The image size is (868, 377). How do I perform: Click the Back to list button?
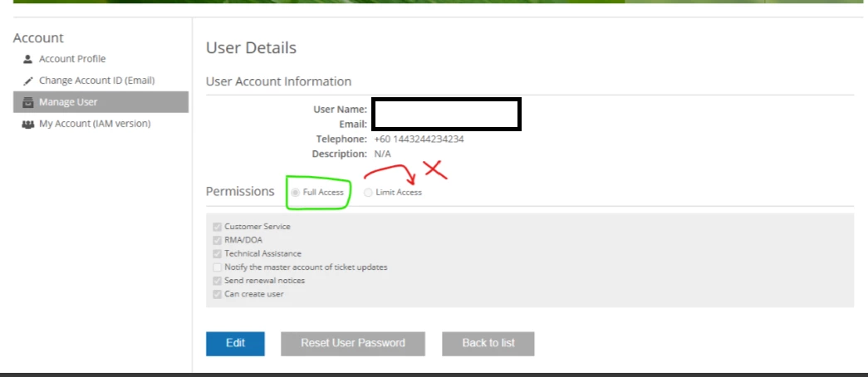point(488,343)
